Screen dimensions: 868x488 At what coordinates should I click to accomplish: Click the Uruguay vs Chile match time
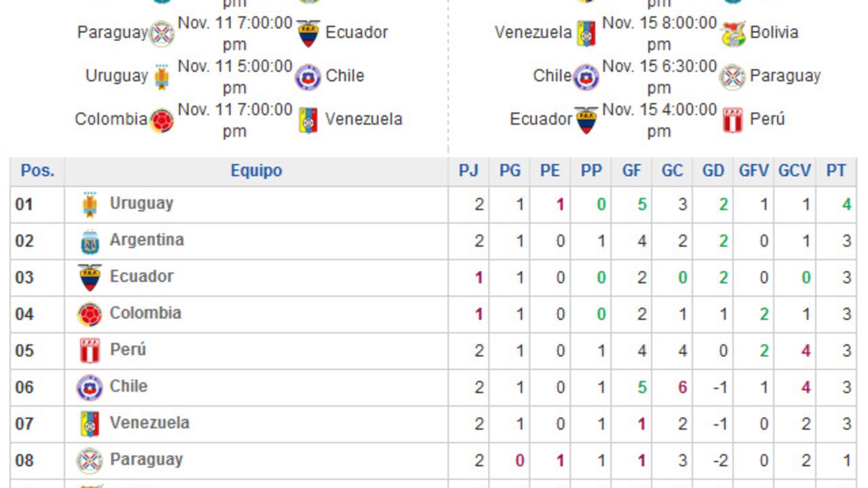click(x=235, y=77)
